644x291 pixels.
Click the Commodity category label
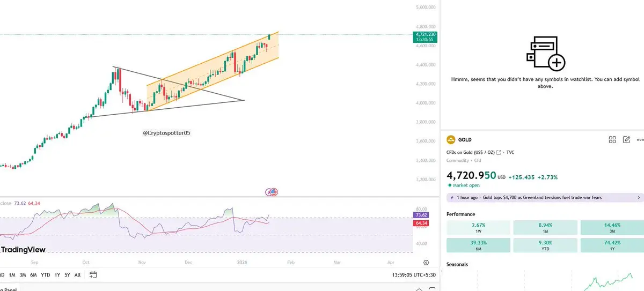[458, 161]
